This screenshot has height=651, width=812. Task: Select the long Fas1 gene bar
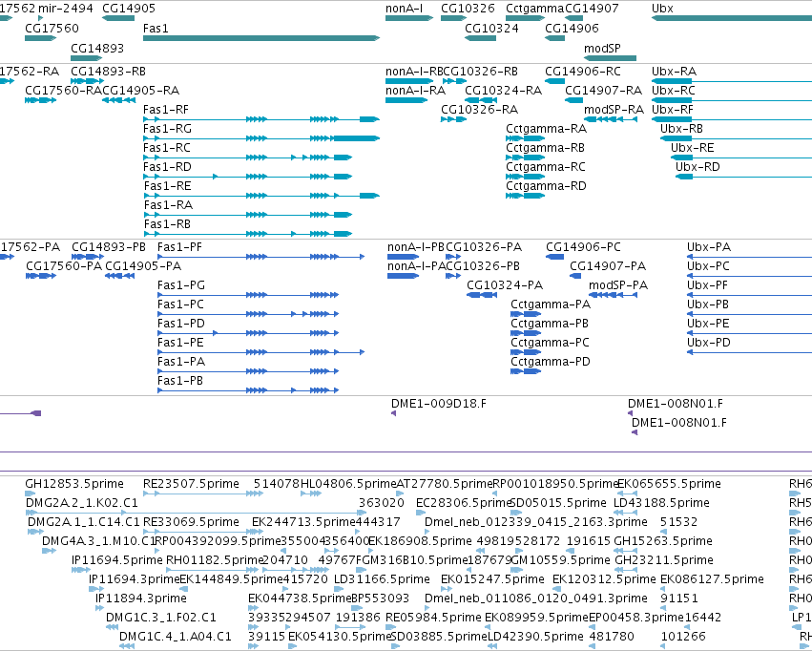(261, 38)
